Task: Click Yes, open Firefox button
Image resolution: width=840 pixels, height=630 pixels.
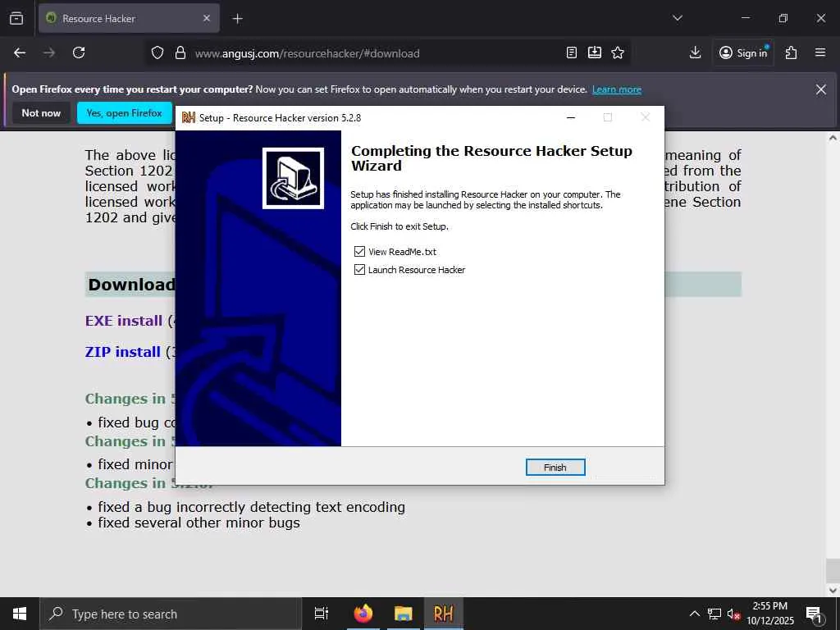Action: (125, 113)
